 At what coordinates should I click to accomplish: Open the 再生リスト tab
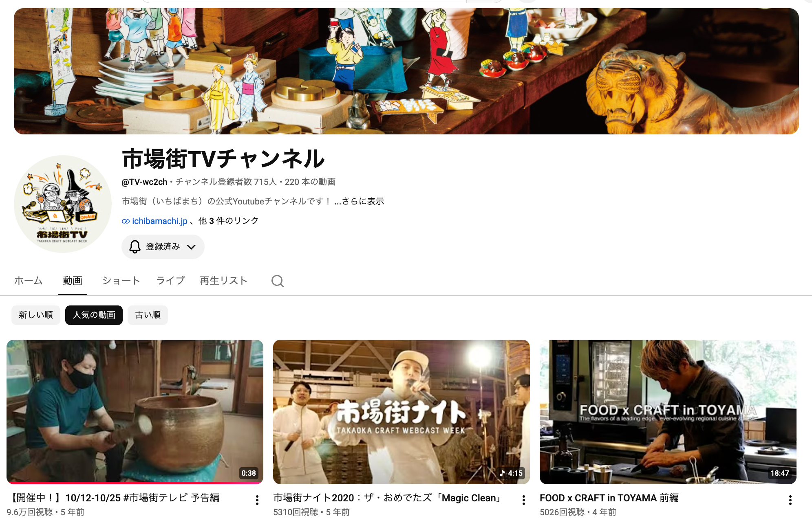(x=224, y=281)
